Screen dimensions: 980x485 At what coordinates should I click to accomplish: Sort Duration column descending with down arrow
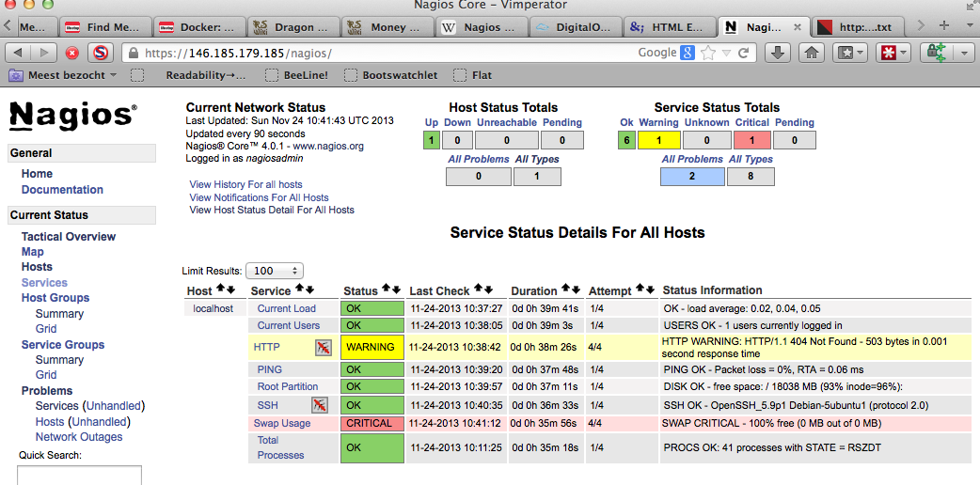577,289
